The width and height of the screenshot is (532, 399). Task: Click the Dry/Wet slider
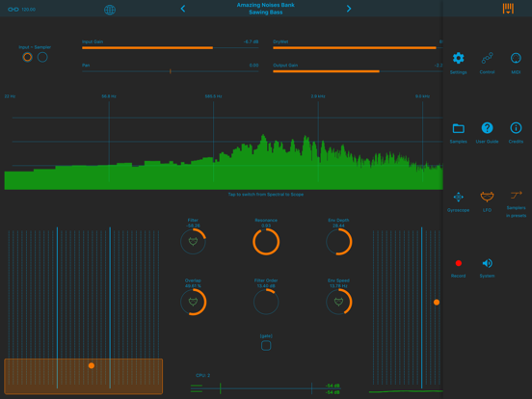358,48
